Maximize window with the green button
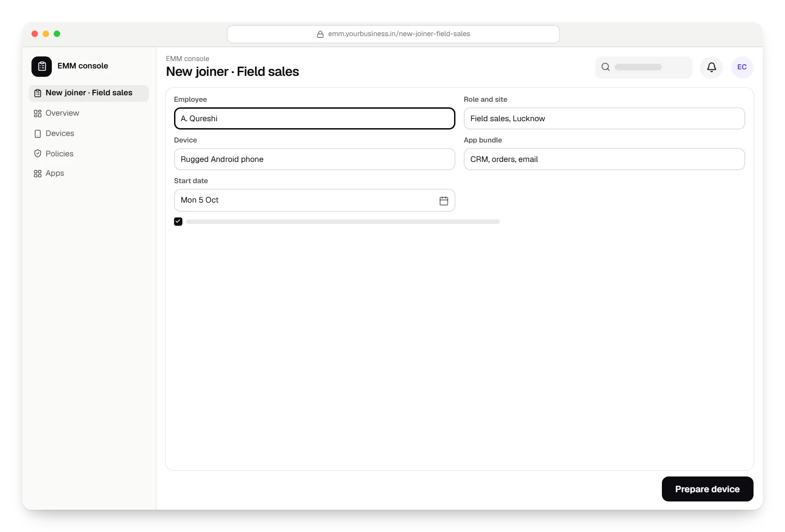Image resolution: width=785 pixels, height=532 pixels. coord(57,34)
